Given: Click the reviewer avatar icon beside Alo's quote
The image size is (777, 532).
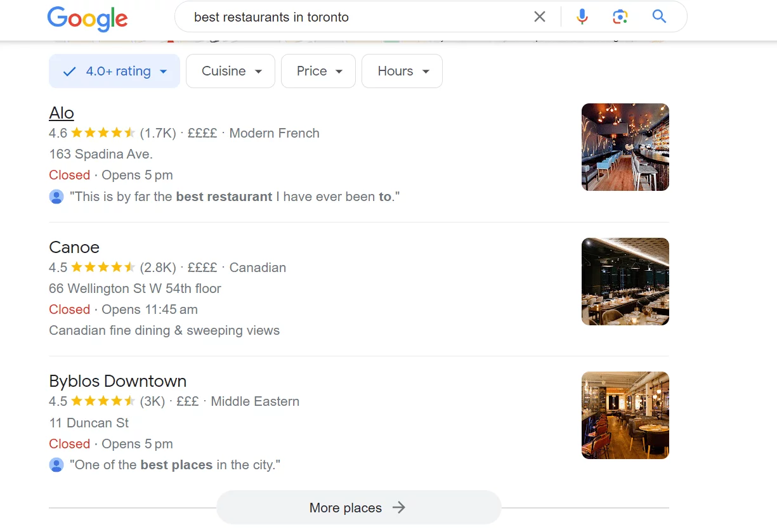Looking at the screenshot, I should (x=56, y=197).
